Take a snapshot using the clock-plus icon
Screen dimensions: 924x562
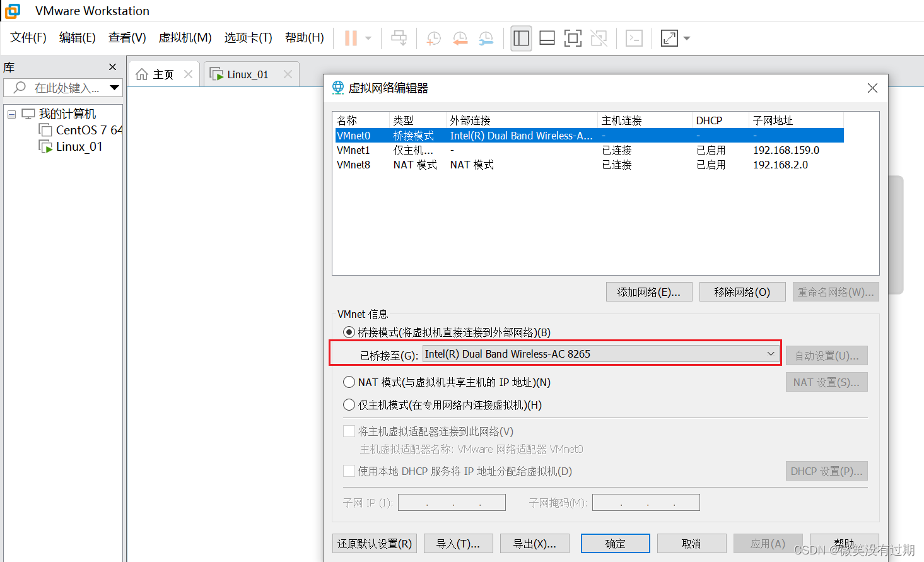click(x=433, y=38)
